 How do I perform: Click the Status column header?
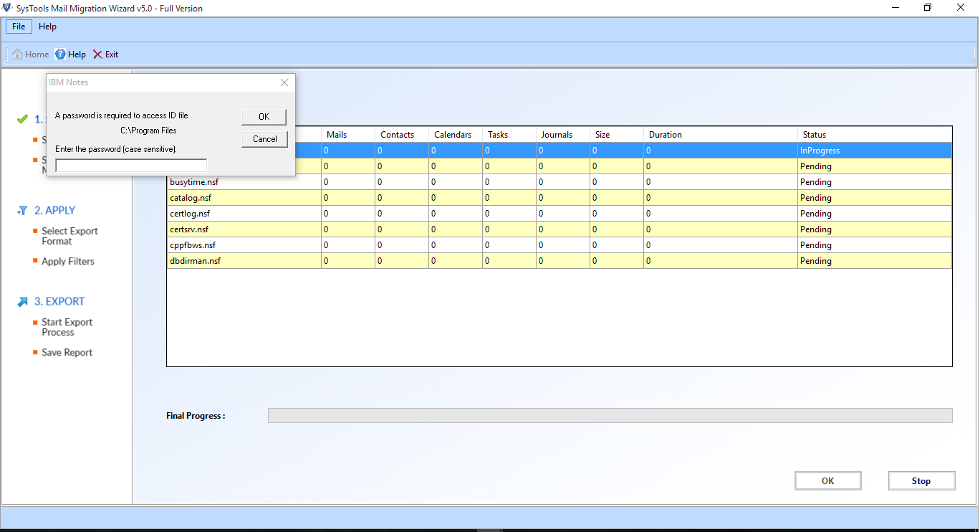tap(875, 135)
